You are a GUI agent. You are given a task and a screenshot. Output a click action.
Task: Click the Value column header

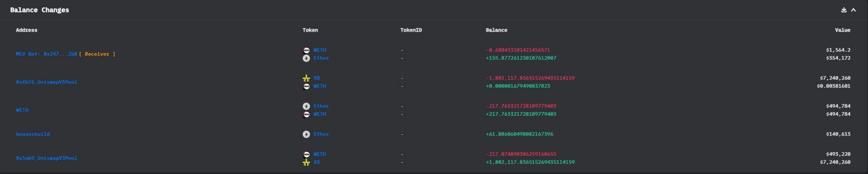click(x=842, y=30)
